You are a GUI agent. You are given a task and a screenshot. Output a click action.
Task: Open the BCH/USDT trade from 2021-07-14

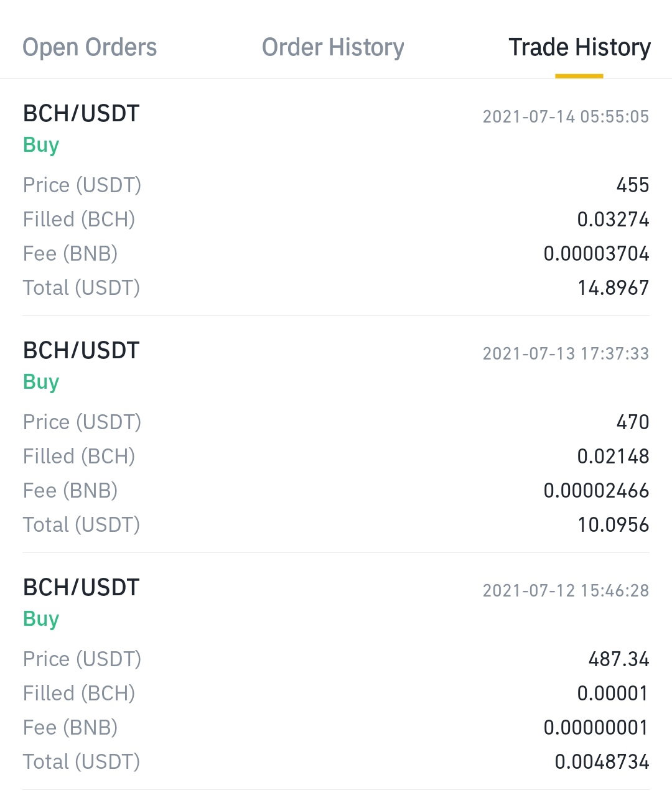coord(336,197)
